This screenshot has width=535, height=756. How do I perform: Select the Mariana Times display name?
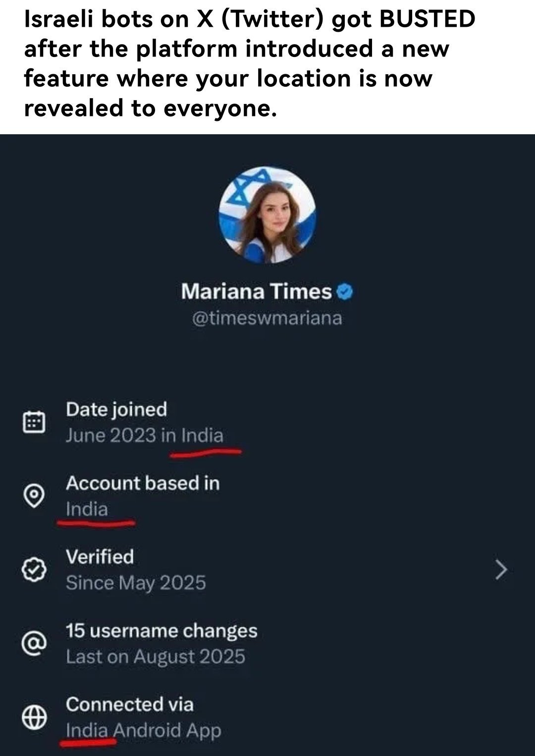point(256,291)
